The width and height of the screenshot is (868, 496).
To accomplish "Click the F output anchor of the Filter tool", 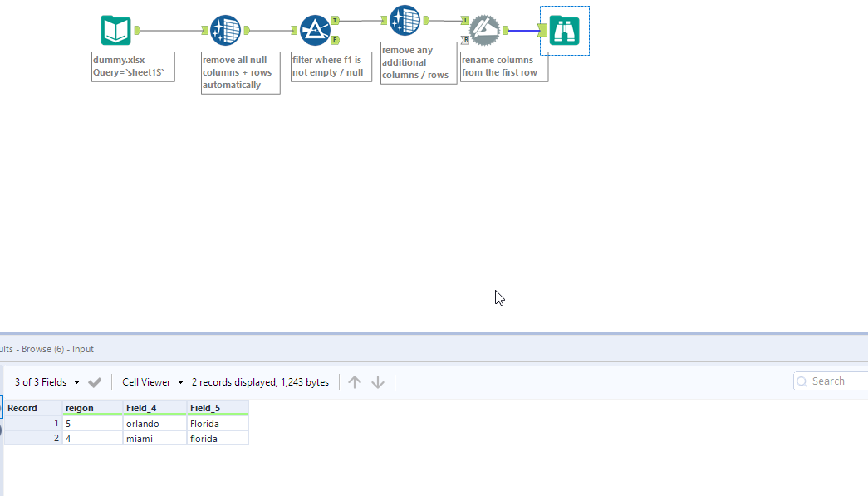I will coord(335,38).
